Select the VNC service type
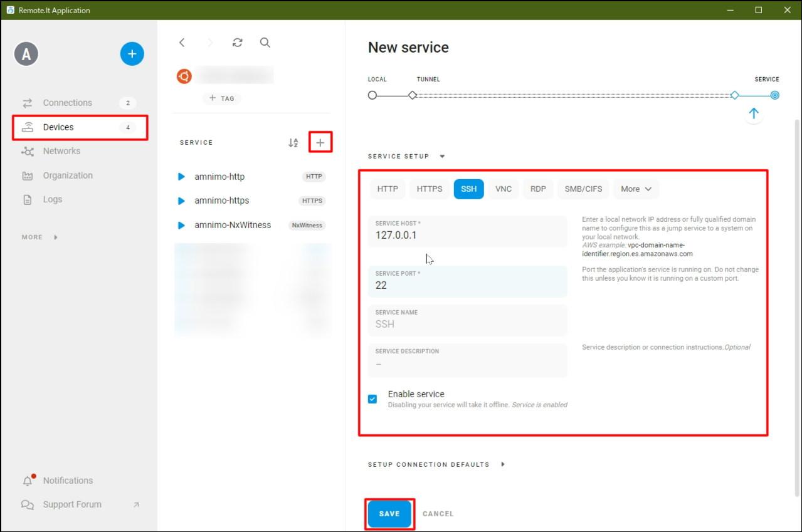 504,189
